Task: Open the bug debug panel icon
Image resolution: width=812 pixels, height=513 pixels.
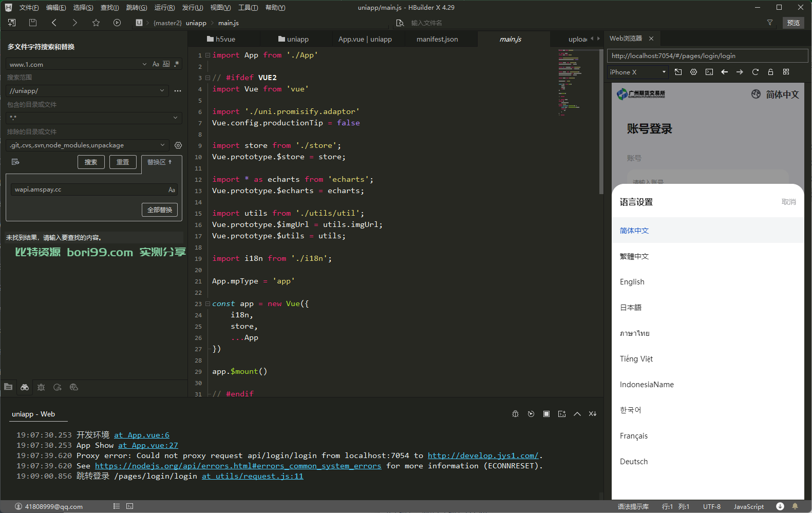Action: 41,387
